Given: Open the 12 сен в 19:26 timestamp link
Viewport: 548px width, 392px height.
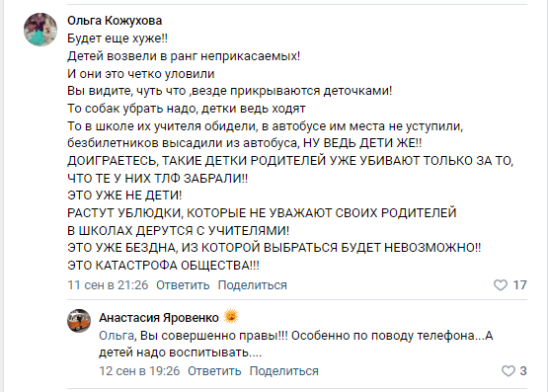Looking at the screenshot, I should click(x=139, y=370).
